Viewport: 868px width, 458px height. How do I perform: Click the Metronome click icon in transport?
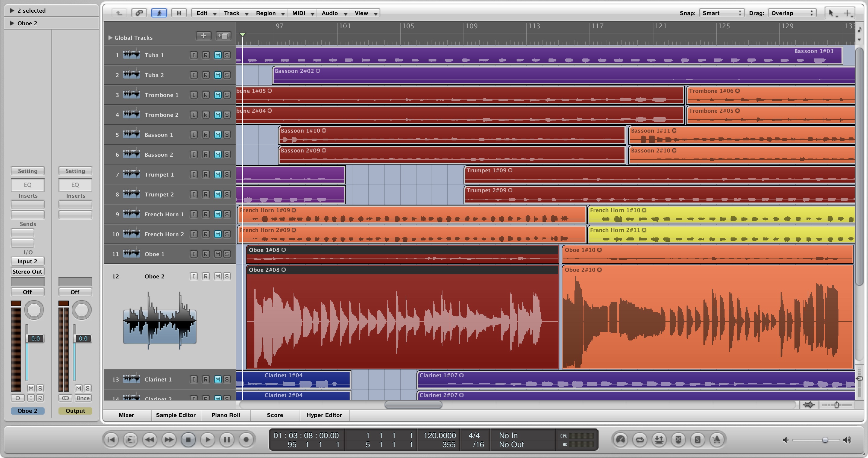[x=716, y=440]
